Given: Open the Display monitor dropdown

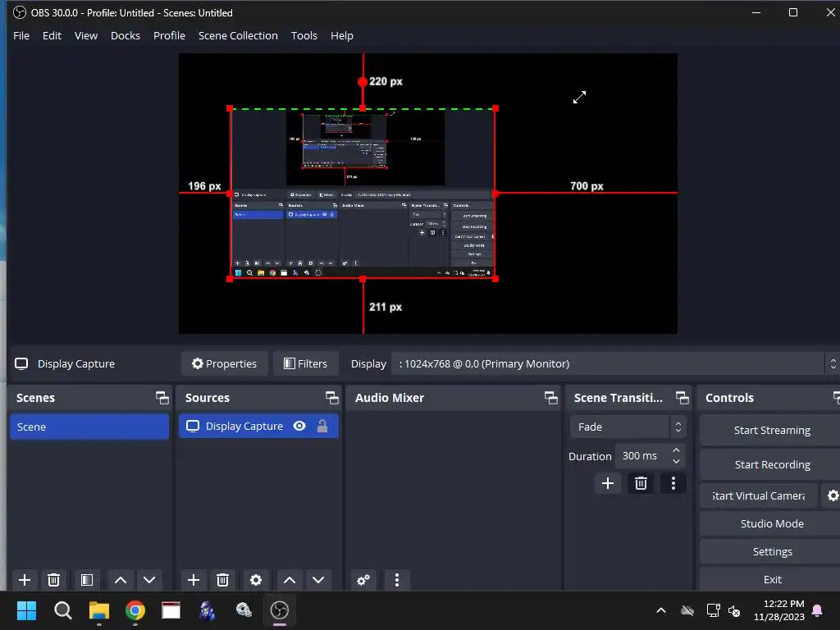Looking at the screenshot, I should click(614, 363).
